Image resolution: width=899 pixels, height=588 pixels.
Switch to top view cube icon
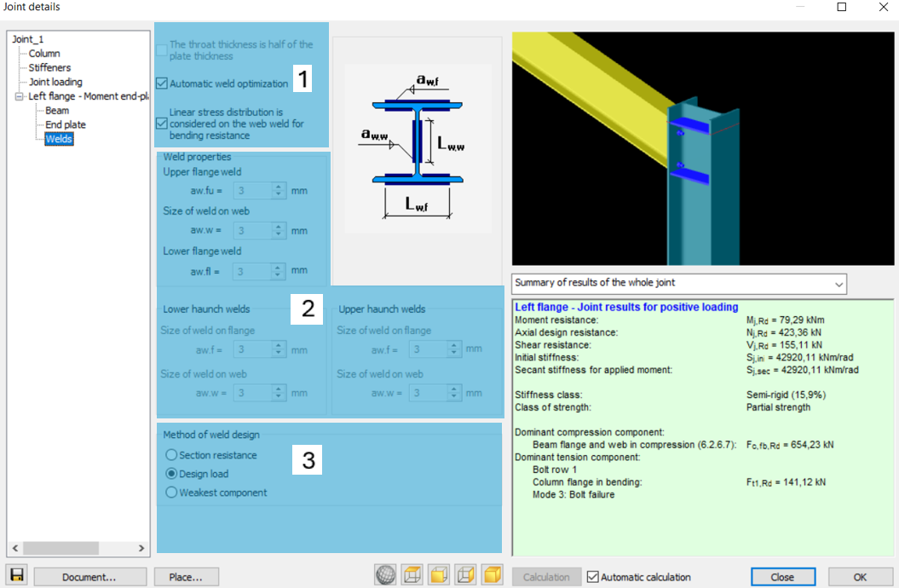(412, 575)
